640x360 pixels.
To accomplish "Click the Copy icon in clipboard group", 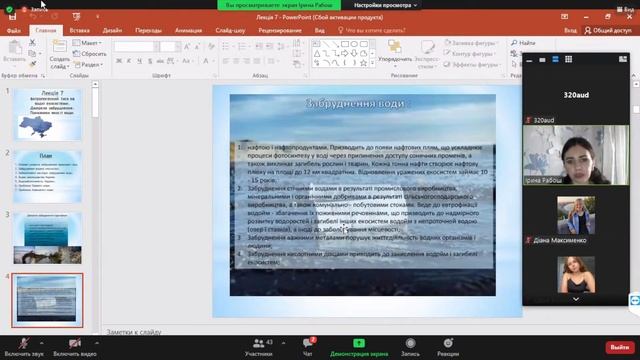I will (33, 53).
